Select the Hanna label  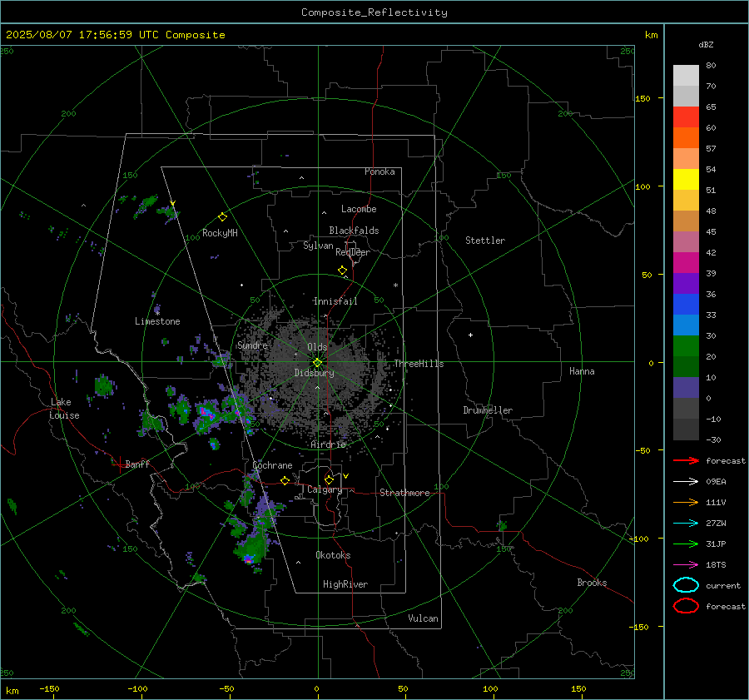582,371
